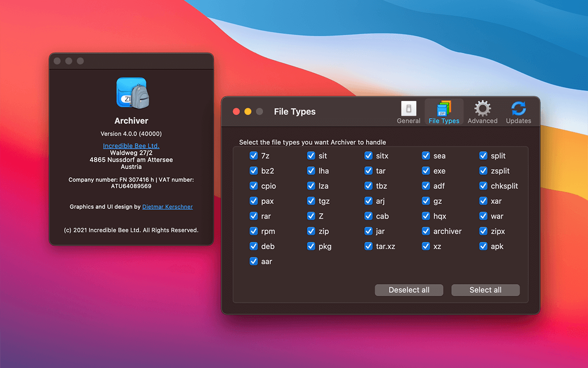
Task: Open the Incredible Bee Ltd. link
Action: click(x=131, y=146)
